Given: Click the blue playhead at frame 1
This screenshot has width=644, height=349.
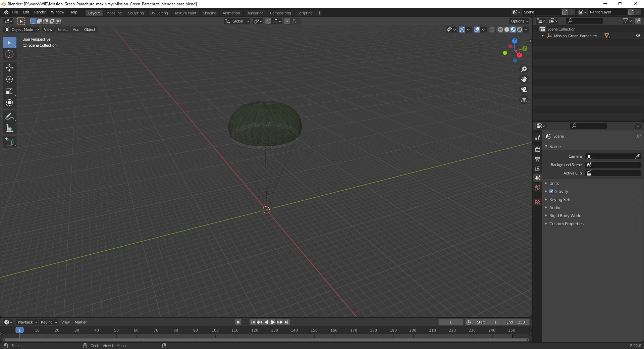Looking at the screenshot, I should pyautogui.click(x=19, y=330).
